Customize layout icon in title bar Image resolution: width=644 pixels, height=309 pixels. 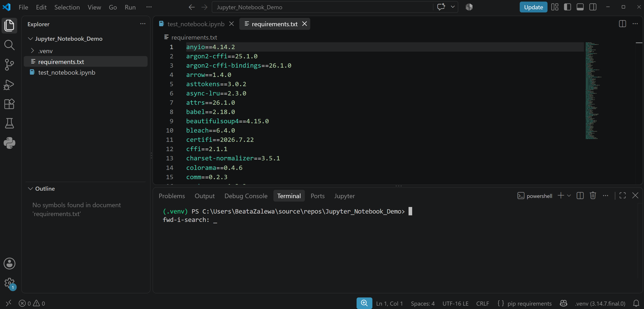click(555, 7)
